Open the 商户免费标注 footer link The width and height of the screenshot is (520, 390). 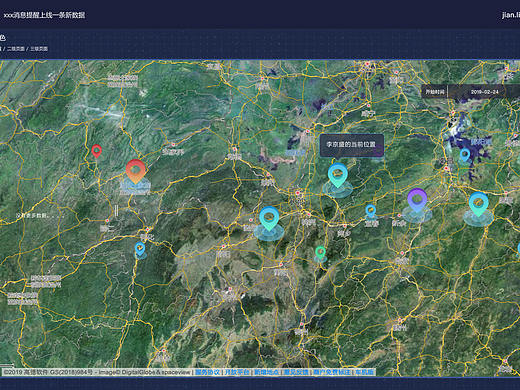332,372
